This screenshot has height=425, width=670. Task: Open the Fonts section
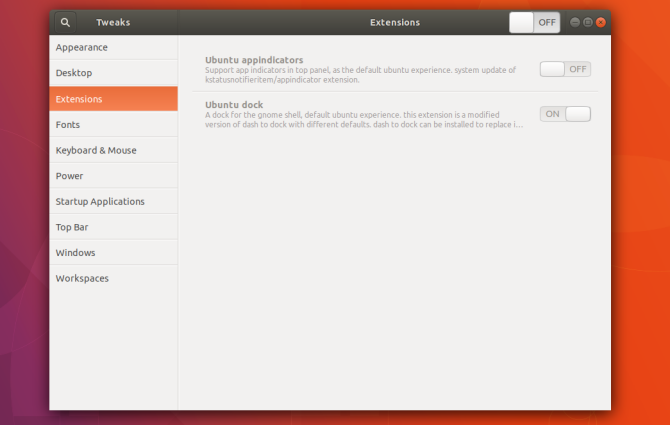pos(113,124)
